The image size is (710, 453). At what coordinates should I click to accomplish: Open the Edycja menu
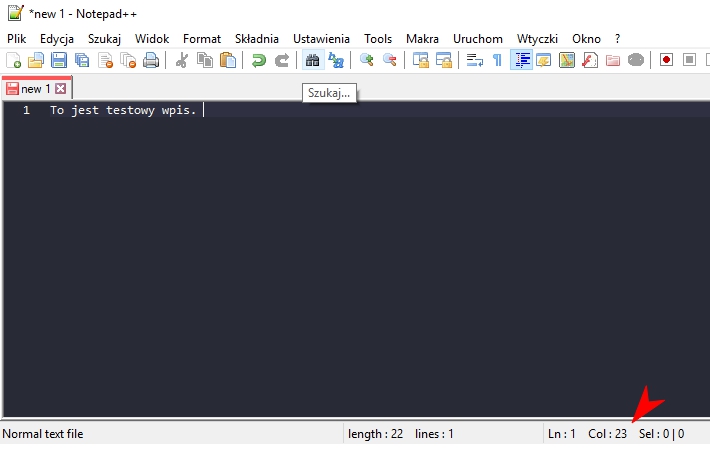tap(57, 39)
